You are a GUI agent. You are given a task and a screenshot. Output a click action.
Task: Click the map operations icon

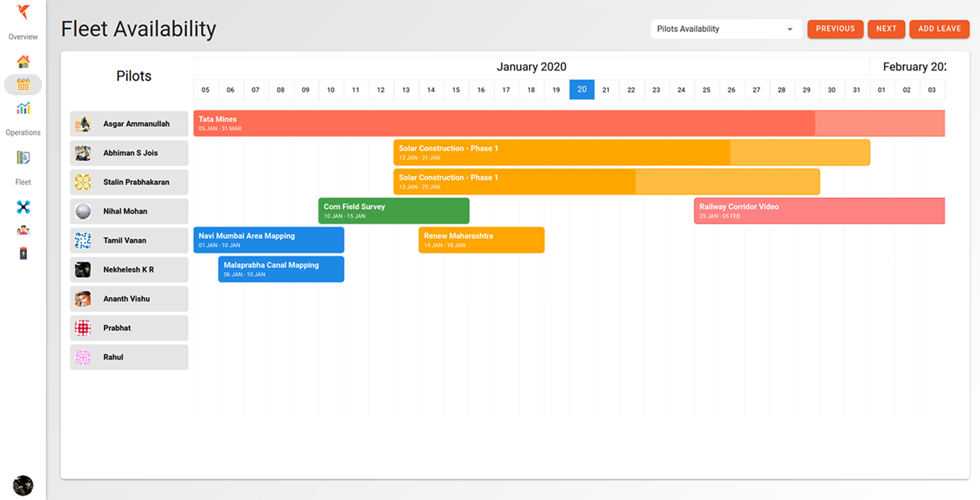23,157
